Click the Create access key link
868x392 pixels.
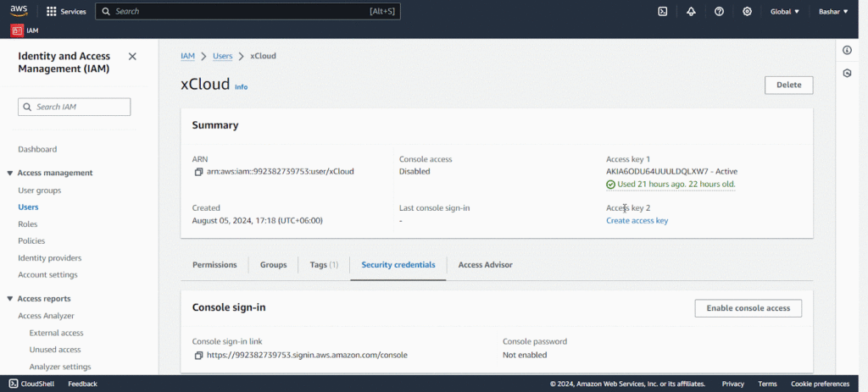click(637, 221)
